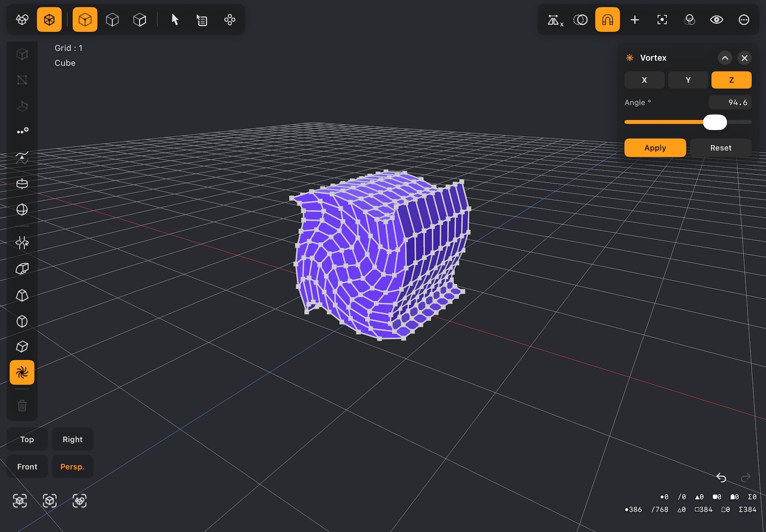
Task: Select the active Vortex swirl tool
Action: (x=22, y=372)
